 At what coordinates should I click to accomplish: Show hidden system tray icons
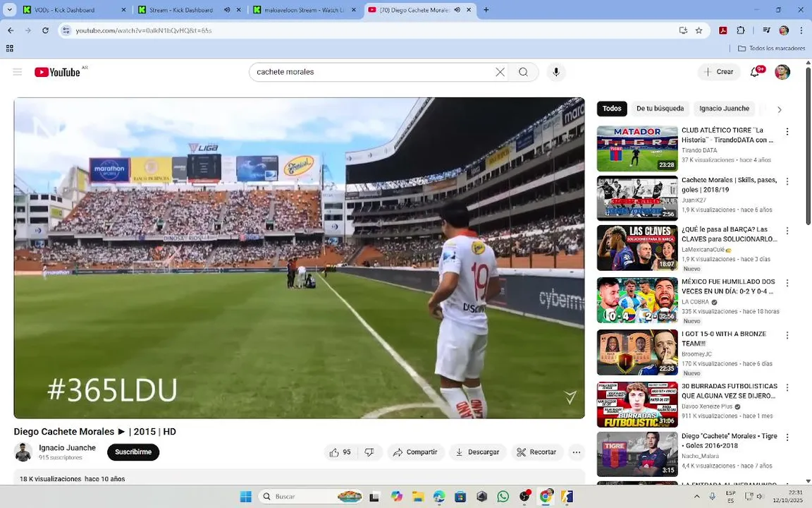[x=696, y=497]
